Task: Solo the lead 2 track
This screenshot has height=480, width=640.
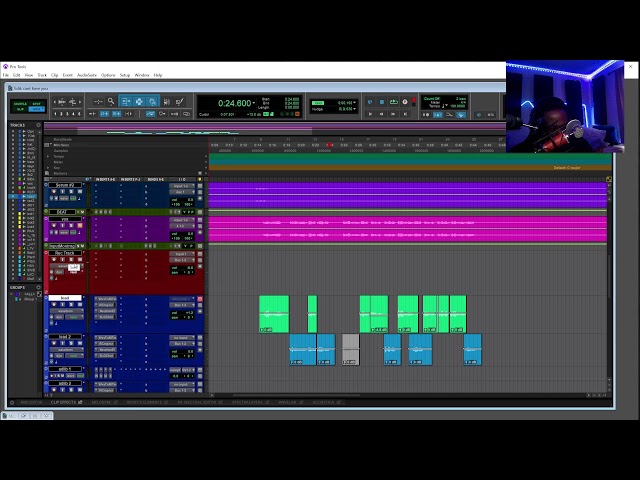Action: coord(71,343)
